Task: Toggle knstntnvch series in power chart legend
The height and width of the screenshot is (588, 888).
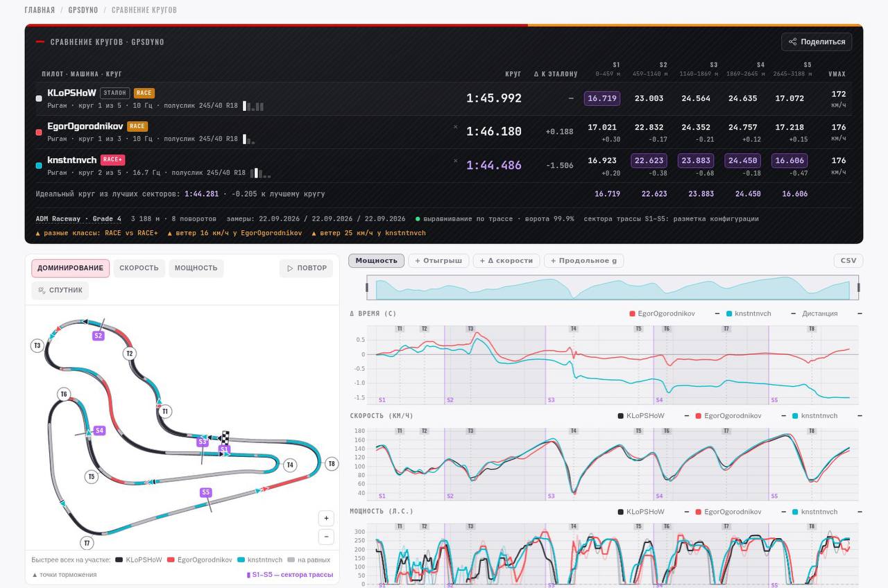Action: coord(815,512)
